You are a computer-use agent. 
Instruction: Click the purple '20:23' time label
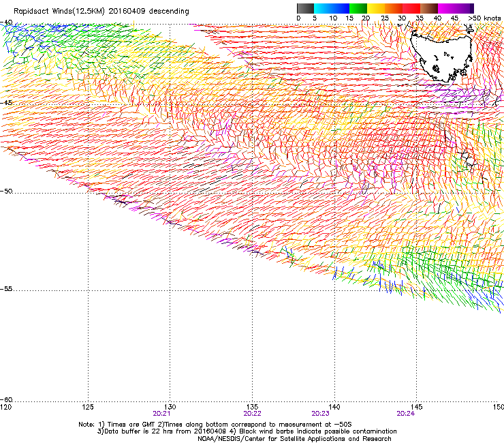click(321, 414)
